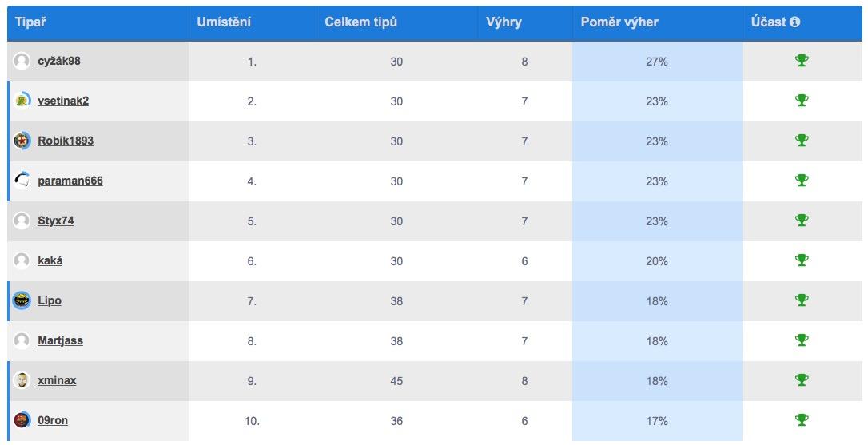This screenshot has width=868, height=445.
Task: Open paraman666's profile link
Action: coord(70,181)
